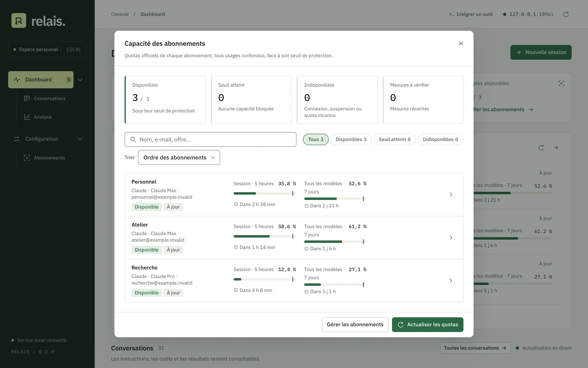Image resolution: width=588 pixels, height=368 pixels.
Task: Select the Disponibles 3 filter chip
Action: tap(351, 139)
